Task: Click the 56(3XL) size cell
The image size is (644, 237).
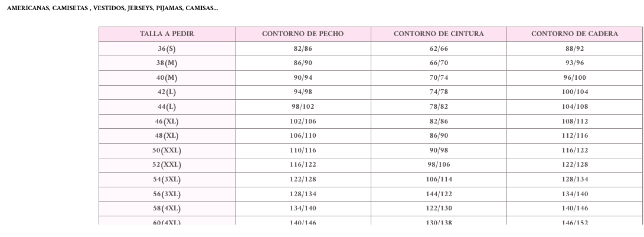Action: [x=166, y=194]
